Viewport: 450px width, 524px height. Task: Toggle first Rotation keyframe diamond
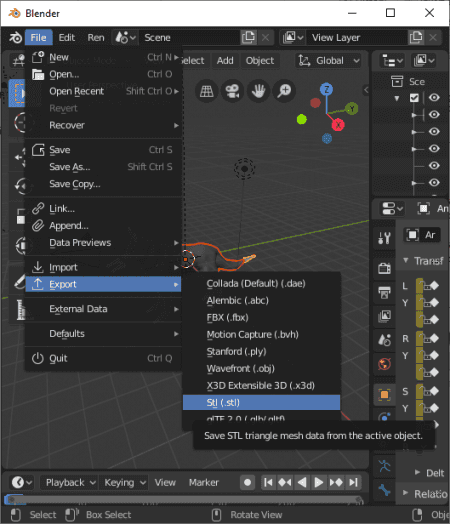coord(434,338)
